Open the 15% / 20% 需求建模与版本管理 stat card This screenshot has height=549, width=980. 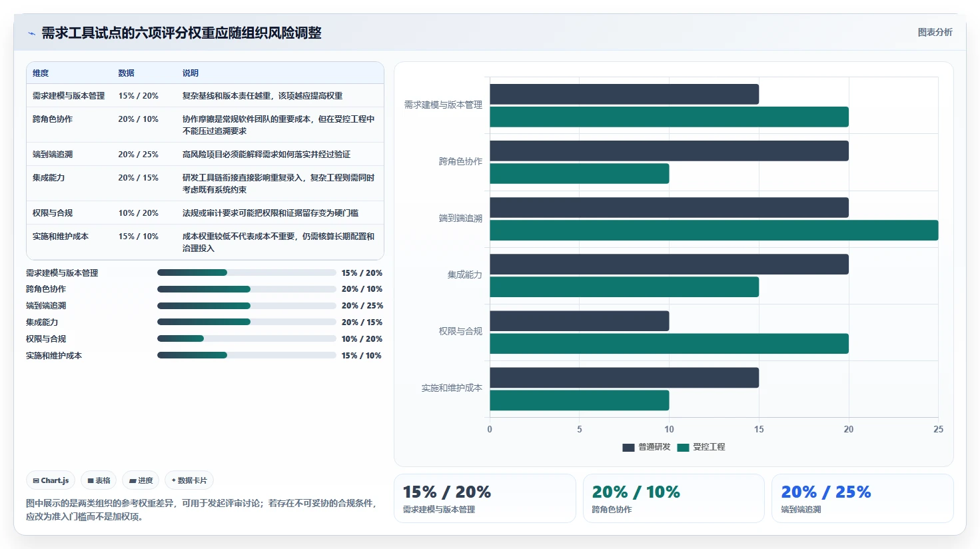point(485,498)
